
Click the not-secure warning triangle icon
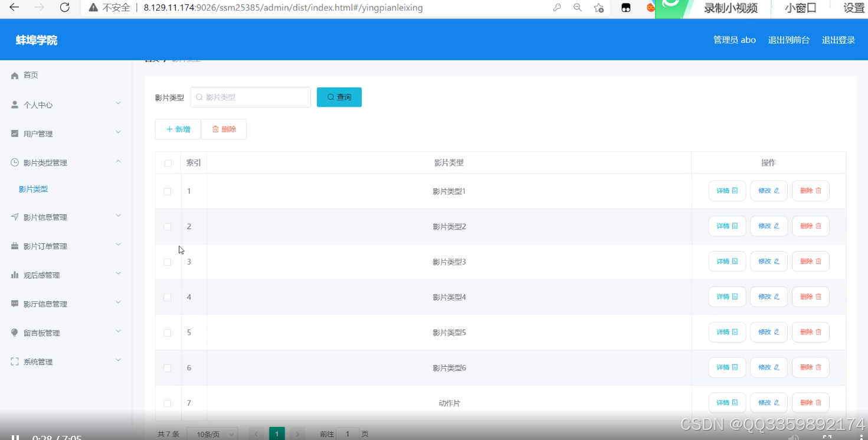(93, 8)
